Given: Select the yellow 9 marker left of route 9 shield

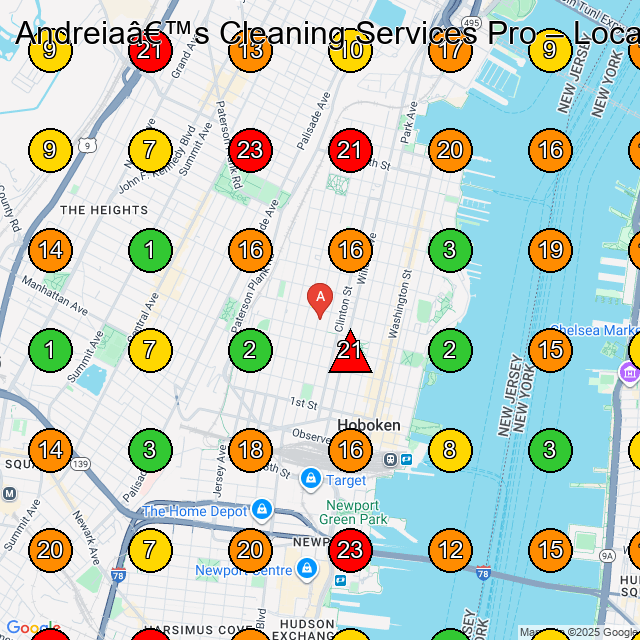Looking at the screenshot, I should (x=50, y=150).
